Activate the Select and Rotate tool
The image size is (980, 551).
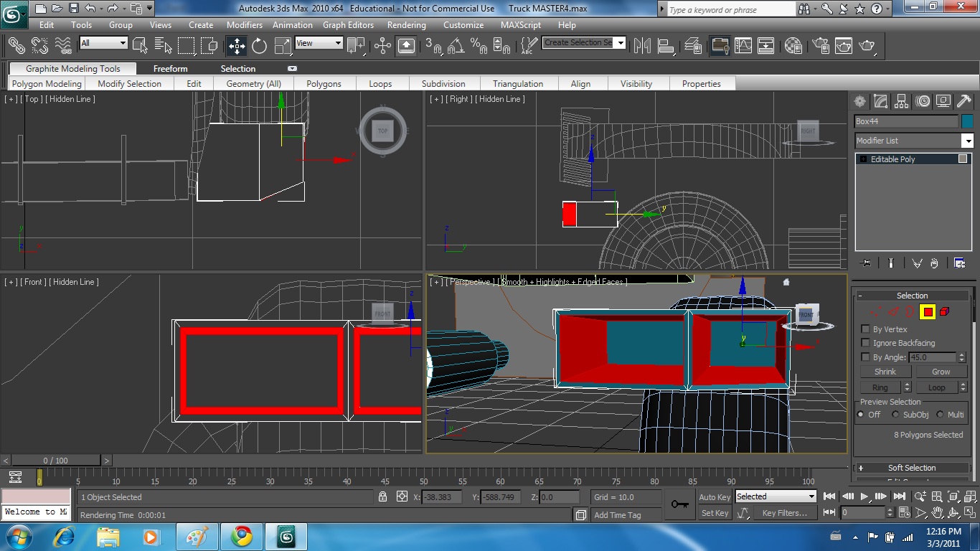(x=260, y=46)
